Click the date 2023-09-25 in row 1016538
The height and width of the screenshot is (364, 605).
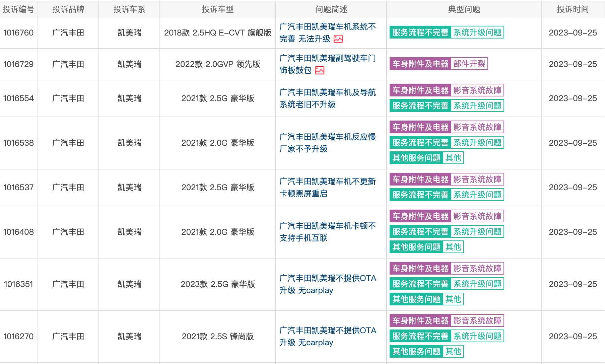pyautogui.click(x=573, y=143)
